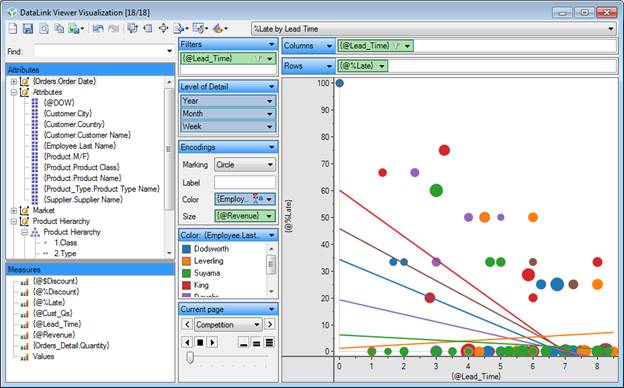Collapse the Attributes folder tree node
624x388 pixels.
pyautogui.click(x=14, y=92)
